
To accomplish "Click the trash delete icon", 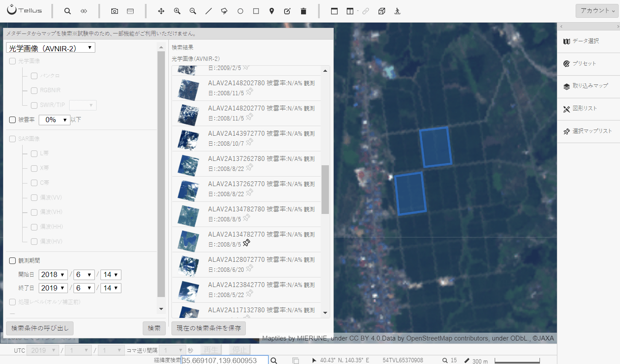I will (304, 11).
